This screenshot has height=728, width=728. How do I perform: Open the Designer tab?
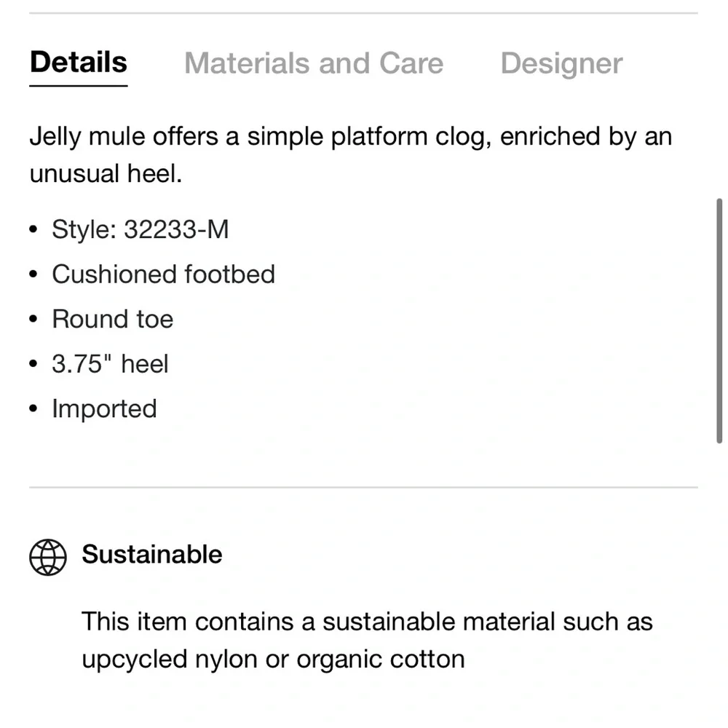point(561,63)
